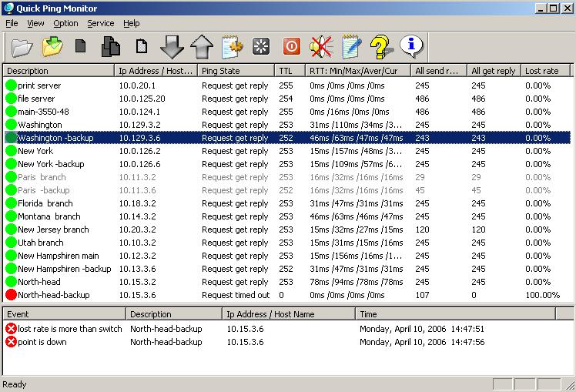Click the yellow question mark help icon

click(380, 47)
